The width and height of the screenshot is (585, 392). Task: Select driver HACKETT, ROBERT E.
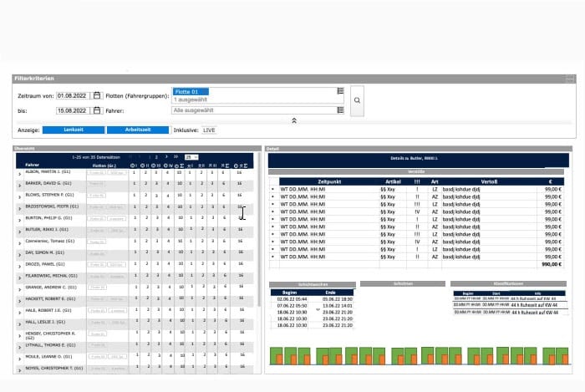[50, 298]
